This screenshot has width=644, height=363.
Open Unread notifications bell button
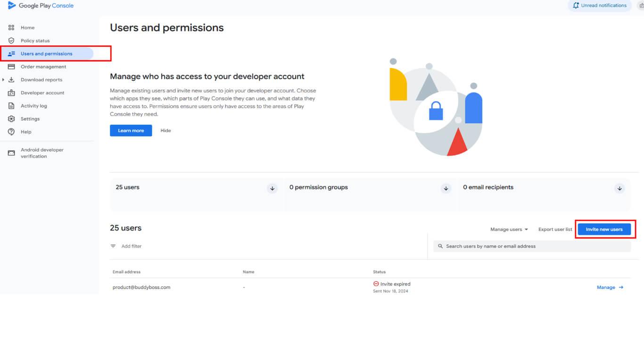pos(599,6)
